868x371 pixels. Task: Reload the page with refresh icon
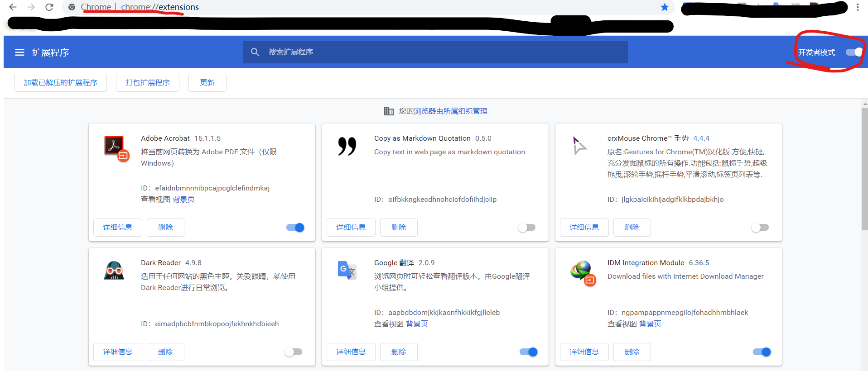point(49,7)
